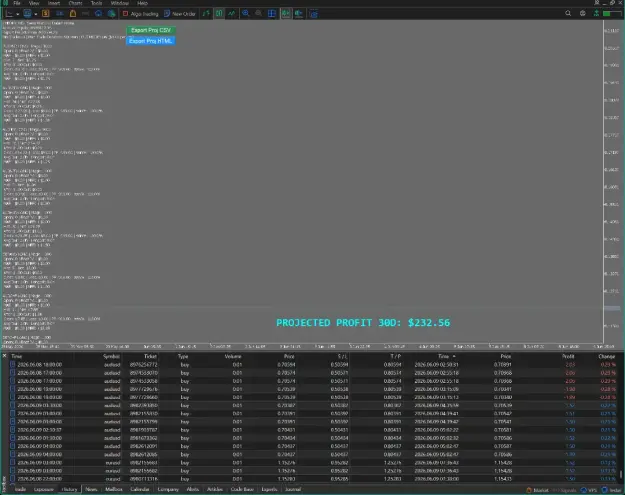Open a New Order dialog
Screen dimensions: 625x495
point(180,14)
